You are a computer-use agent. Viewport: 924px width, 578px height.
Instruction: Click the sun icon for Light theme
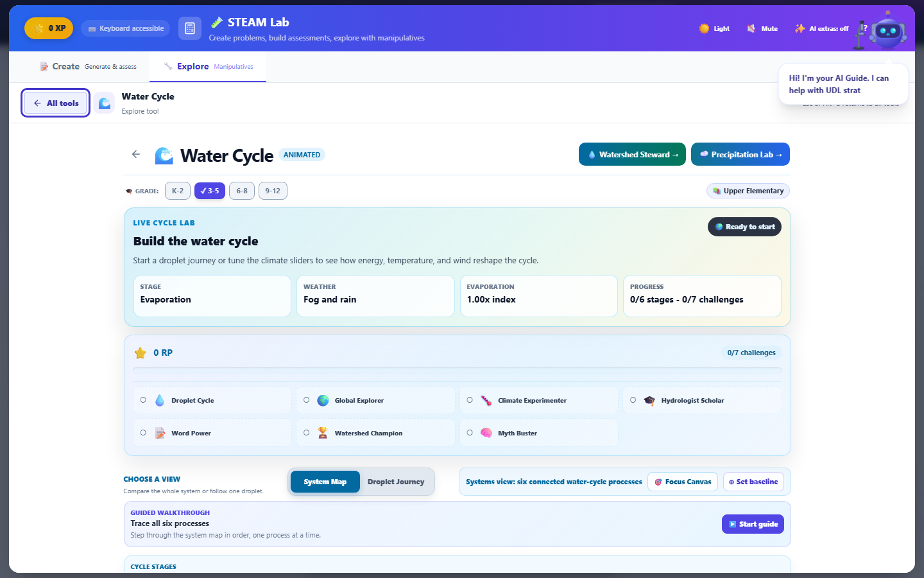[x=704, y=28]
